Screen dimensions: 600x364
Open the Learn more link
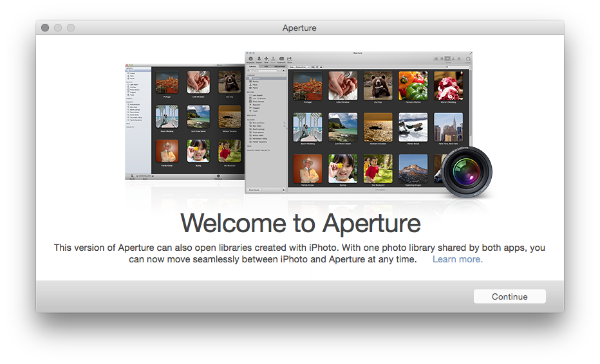457,259
